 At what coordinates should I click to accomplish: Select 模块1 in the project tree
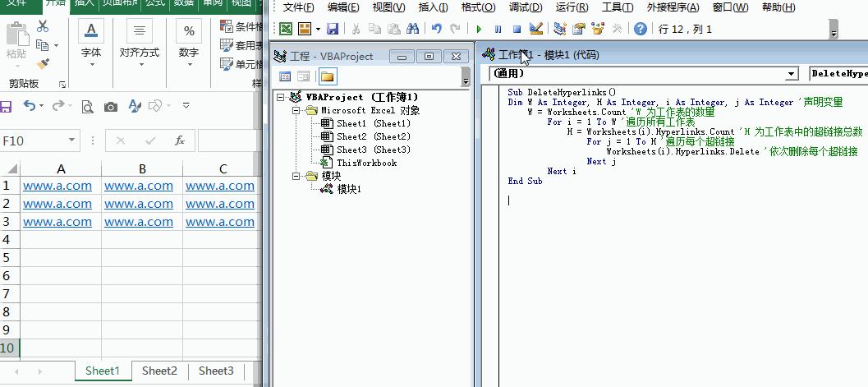point(349,189)
